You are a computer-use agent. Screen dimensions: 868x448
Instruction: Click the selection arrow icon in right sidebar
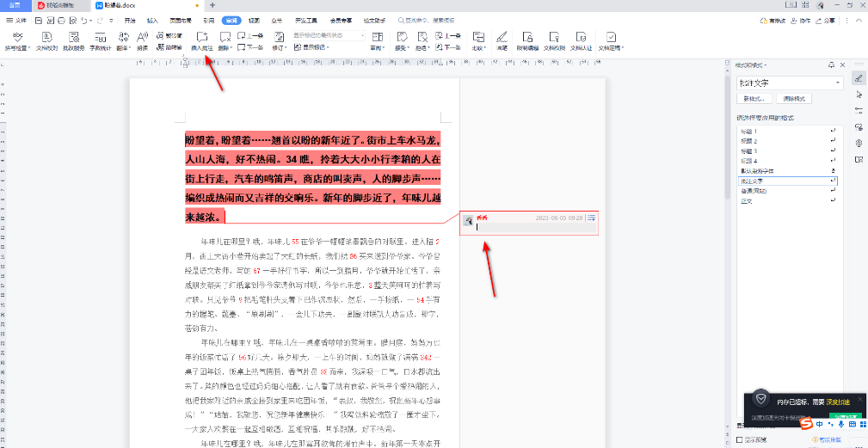(859, 95)
